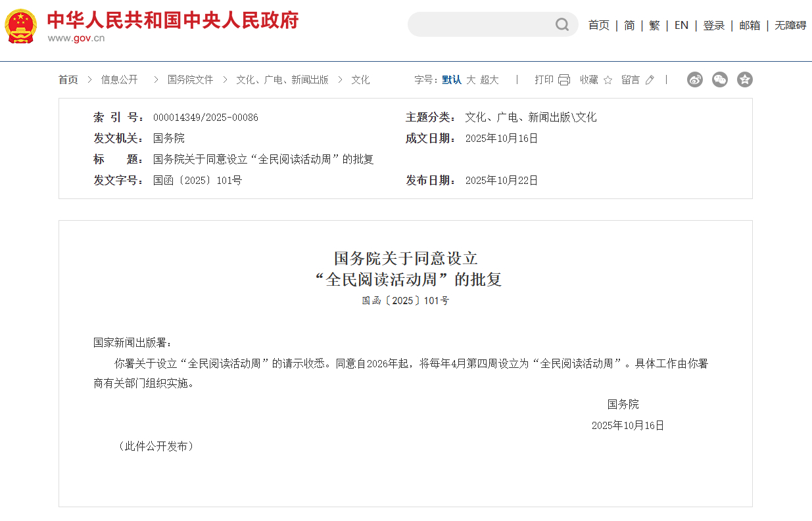Select 大 font size option
Viewport: 812px width, 521px height.
click(x=472, y=79)
